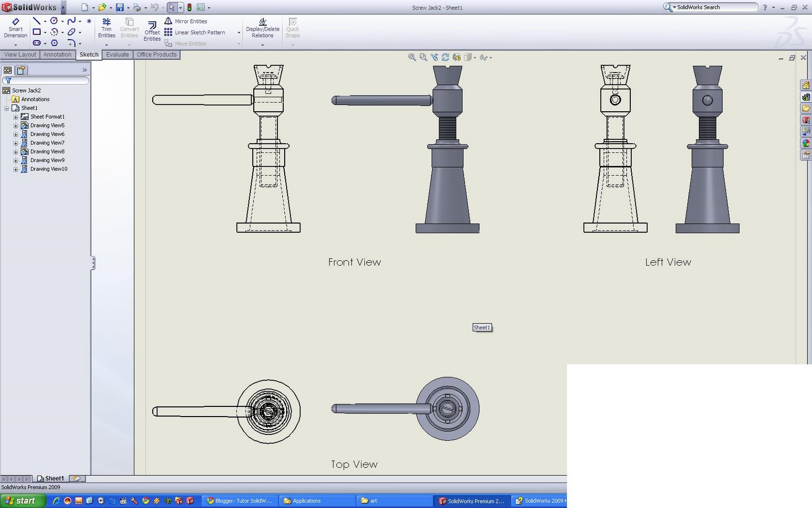This screenshot has height=508, width=812.
Task: Open the View Settings dropdown next to the eyeglasses icon
Action: [x=491, y=57]
